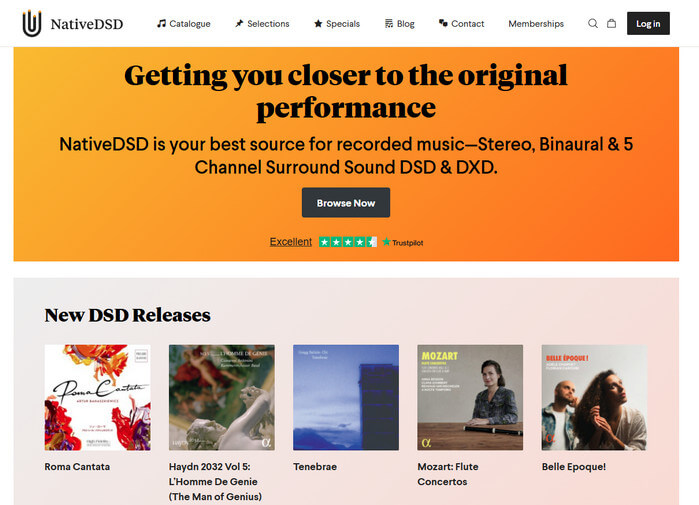This screenshot has width=699, height=505.
Task: Open the search magnifier icon
Action: click(x=593, y=24)
